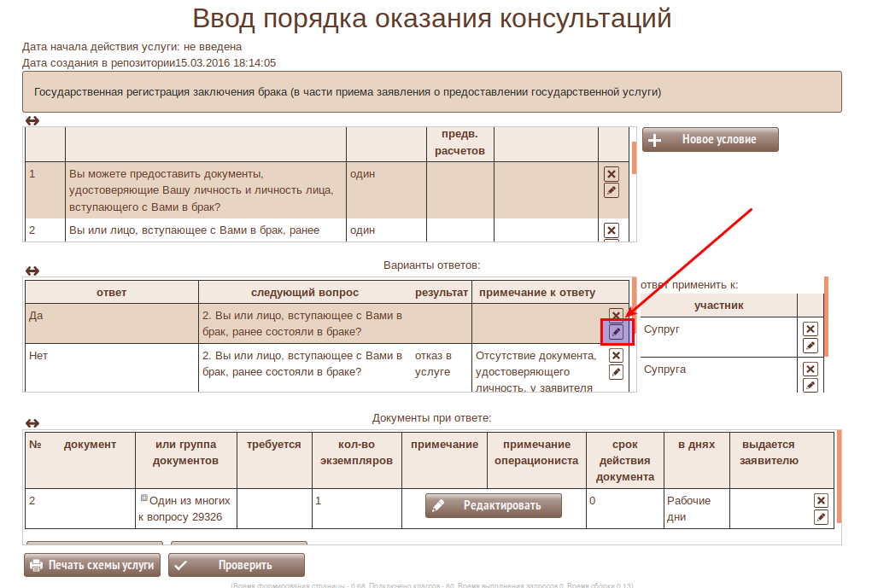Image resolution: width=872 pixels, height=588 pixels.
Task: Edit participant Супруг with pencil icon
Action: (811, 346)
